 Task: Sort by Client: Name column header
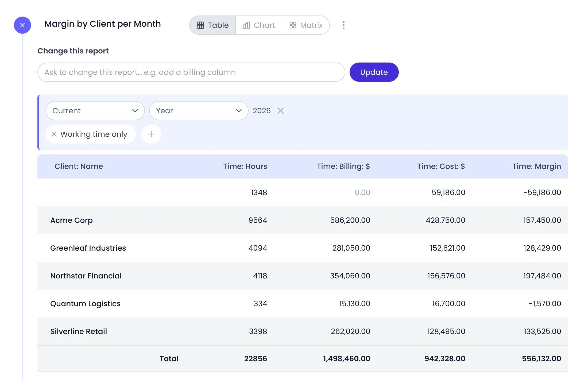79,166
